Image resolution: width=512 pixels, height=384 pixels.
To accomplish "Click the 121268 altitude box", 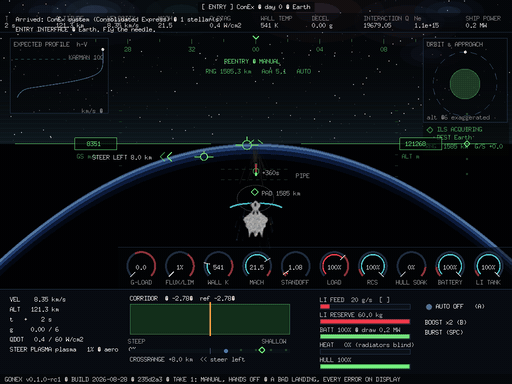I will coord(420,144).
